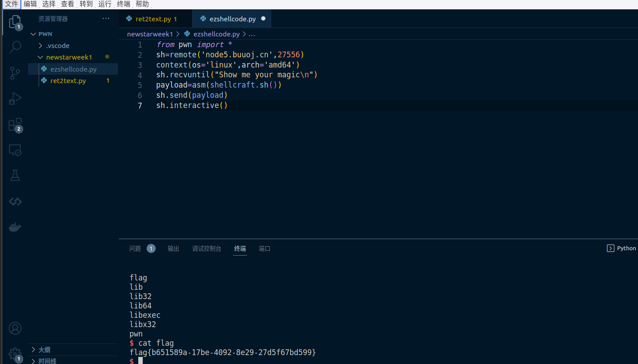This screenshot has height=364, width=638.
Task: Collapse the newstarweek1 folder
Action: (x=41, y=57)
